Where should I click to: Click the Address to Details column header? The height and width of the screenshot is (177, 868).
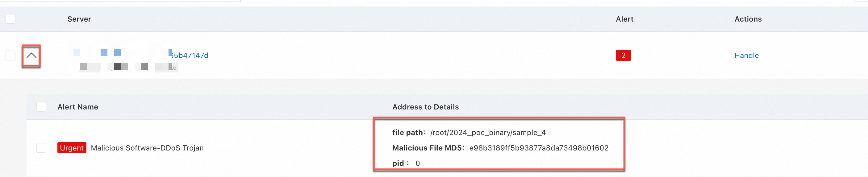(425, 107)
